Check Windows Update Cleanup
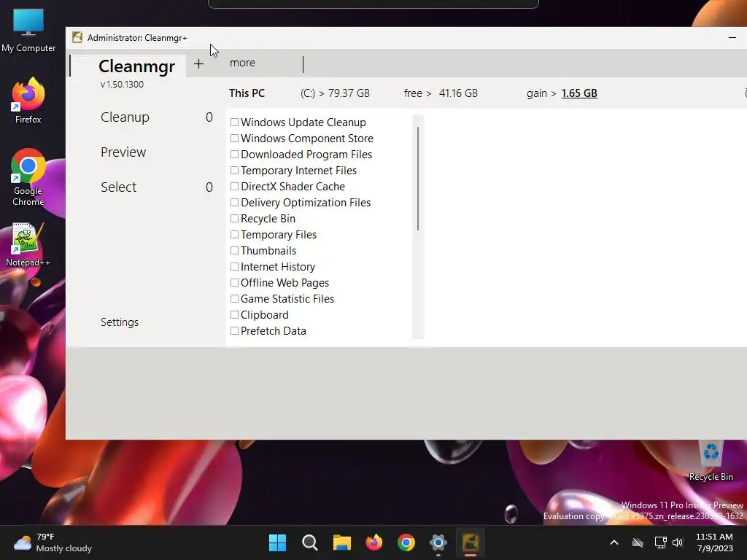The image size is (747, 560). (x=234, y=122)
